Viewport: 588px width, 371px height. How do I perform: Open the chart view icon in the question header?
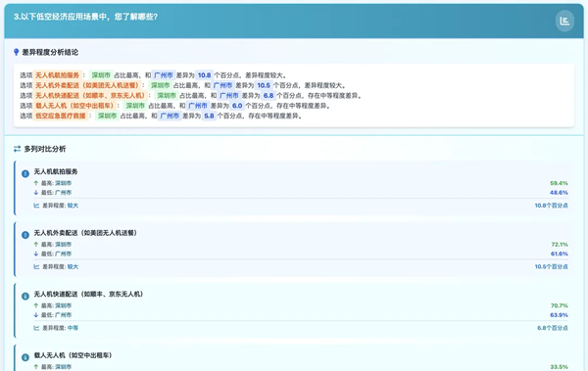point(564,21)
